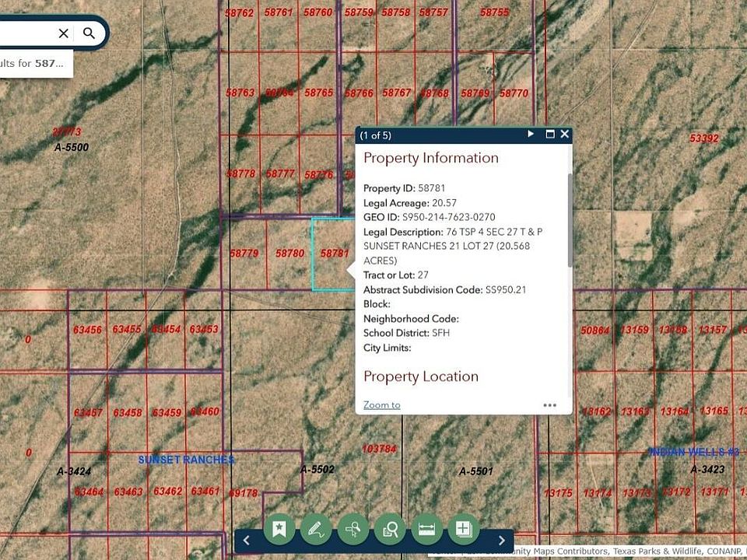Open the Select features tool

[353, 529]
